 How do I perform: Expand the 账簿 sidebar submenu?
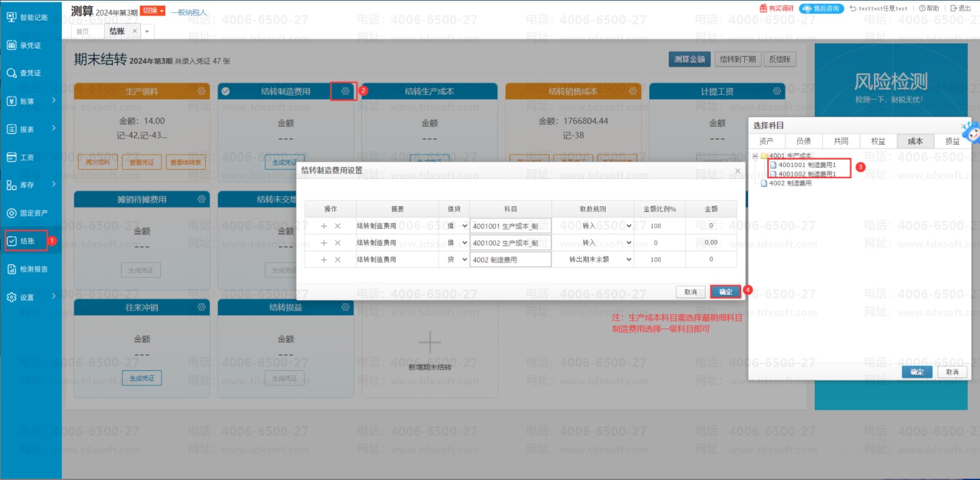54,100
